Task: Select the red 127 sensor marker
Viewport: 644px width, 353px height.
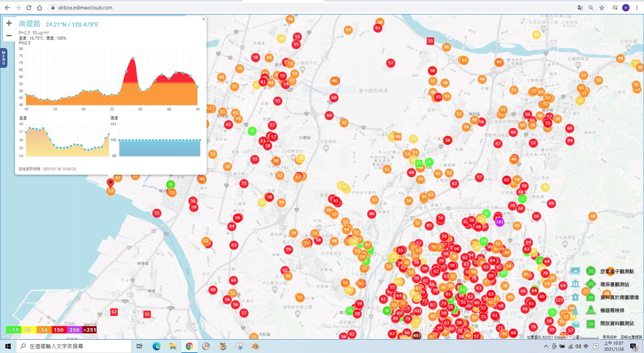Action: tap(559, 300)
